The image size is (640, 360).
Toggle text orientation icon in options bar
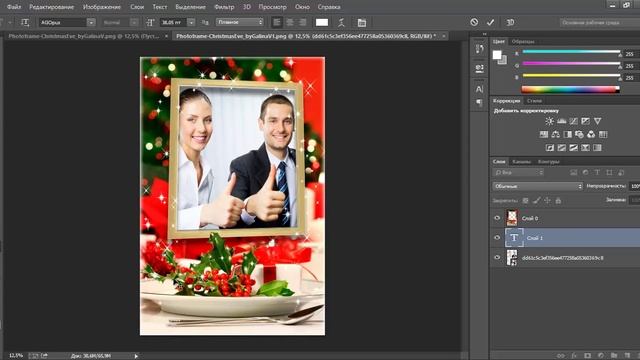[x=25, y=22]
